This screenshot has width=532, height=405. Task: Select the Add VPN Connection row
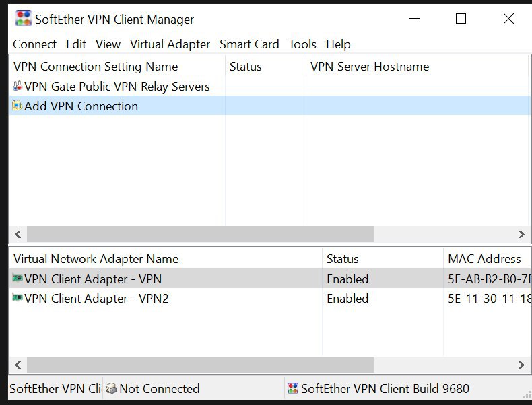(x=269, y=106)
